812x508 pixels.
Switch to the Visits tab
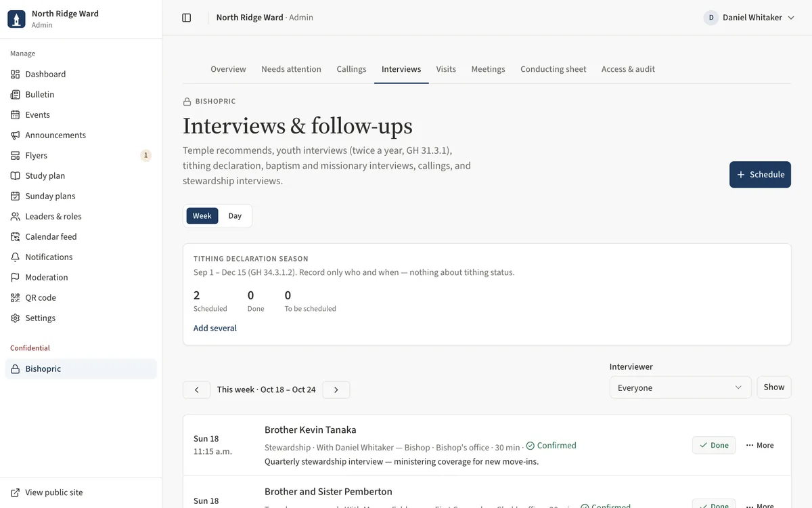[x=446, y=69]
